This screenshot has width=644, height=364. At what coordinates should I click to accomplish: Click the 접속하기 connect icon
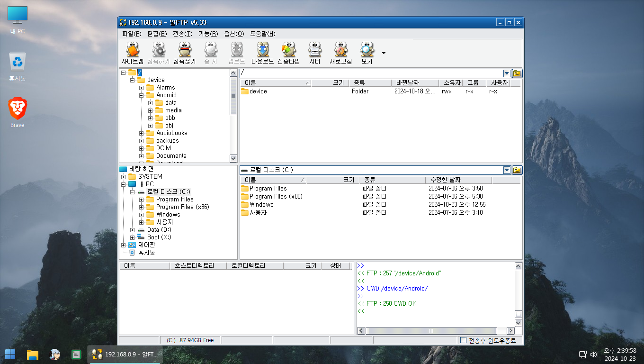pyautogui.click(x=158, y=53)
